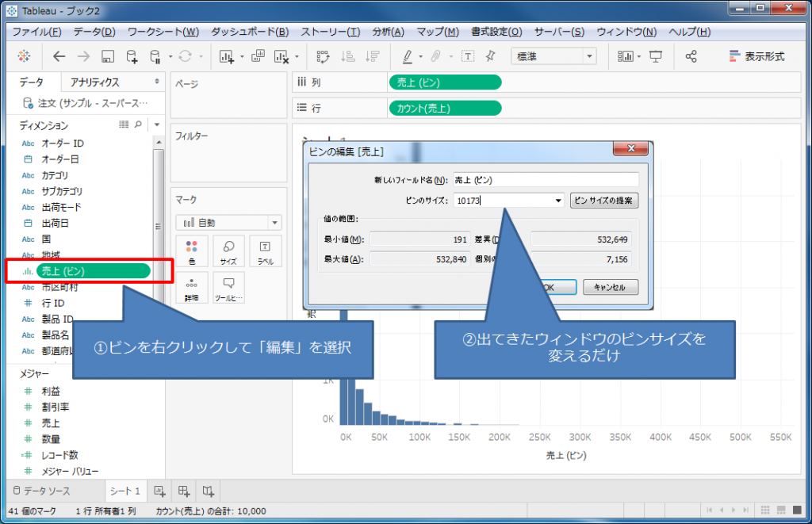Click the save icon in toolbar

pyautogui.click(x=108, y=56)
